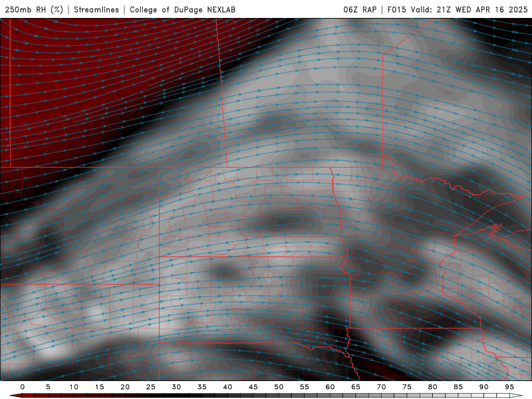Click the color scale label '0'
532x399 pixels.
point(23,387)
